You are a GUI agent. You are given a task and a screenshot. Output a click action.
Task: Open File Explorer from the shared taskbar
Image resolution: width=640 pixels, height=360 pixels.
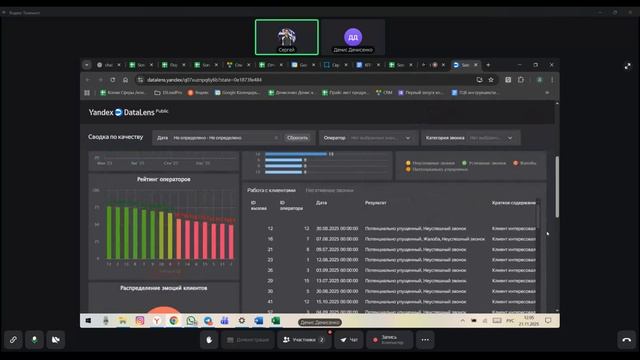coord(122,321)
